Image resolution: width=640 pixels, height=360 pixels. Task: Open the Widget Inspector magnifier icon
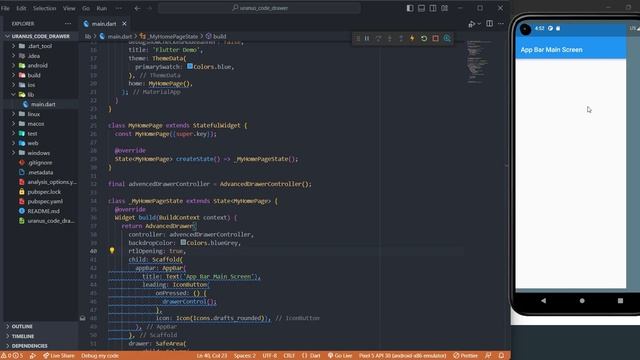pos(447,38)
